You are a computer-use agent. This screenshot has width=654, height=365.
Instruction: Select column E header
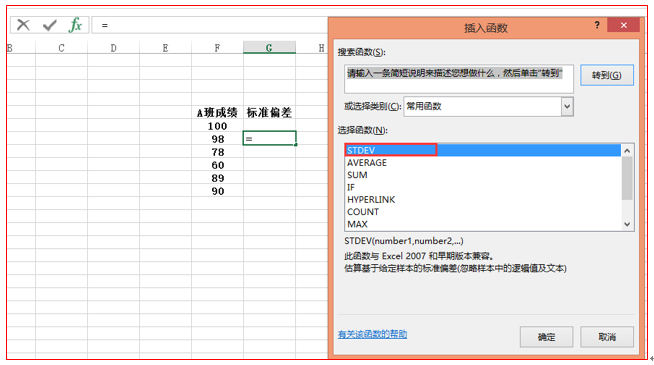pos(166,48)
